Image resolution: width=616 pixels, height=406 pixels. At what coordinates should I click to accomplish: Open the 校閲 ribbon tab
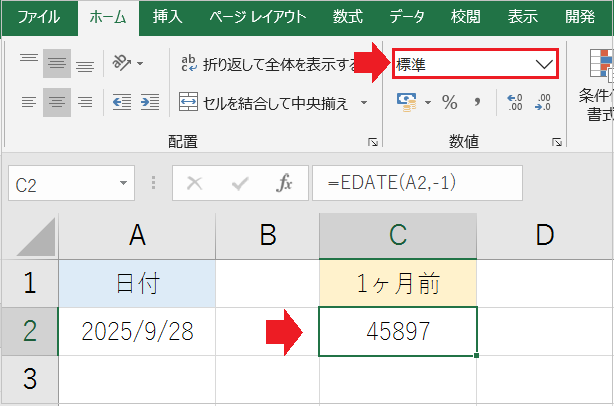[465, 17]
